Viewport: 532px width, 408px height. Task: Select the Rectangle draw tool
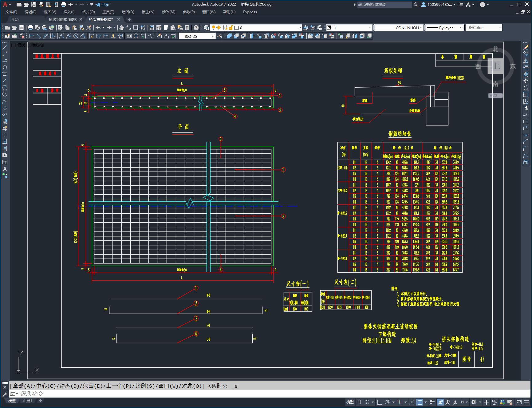pos(5,74)
